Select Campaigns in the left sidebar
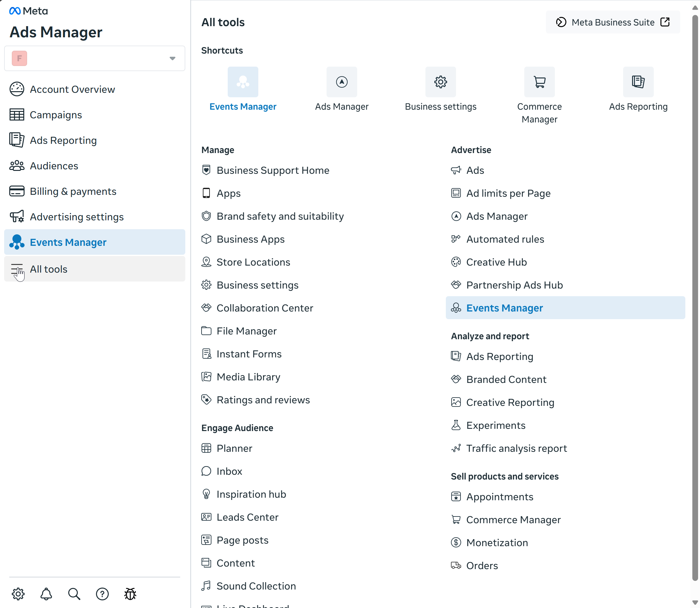This screenshot has height=608, width=700. pyautogui.click(x=56, y=115)
